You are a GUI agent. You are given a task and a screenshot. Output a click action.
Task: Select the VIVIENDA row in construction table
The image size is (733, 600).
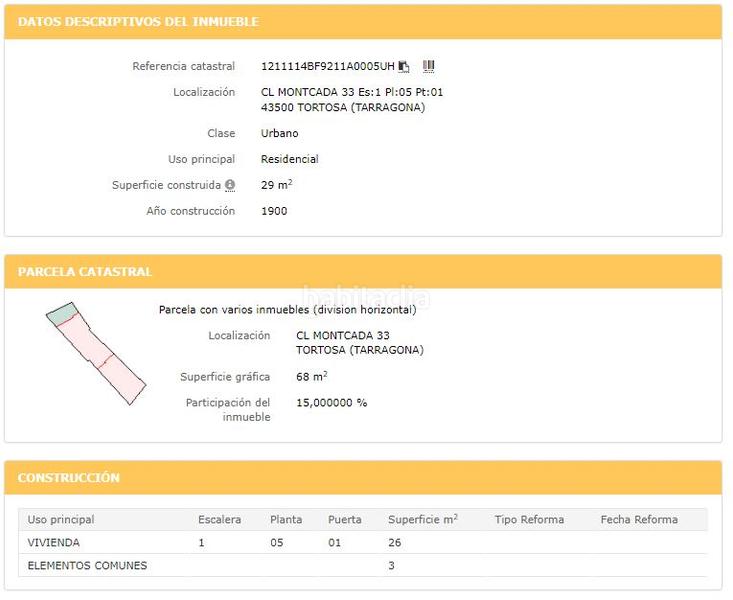54,543
